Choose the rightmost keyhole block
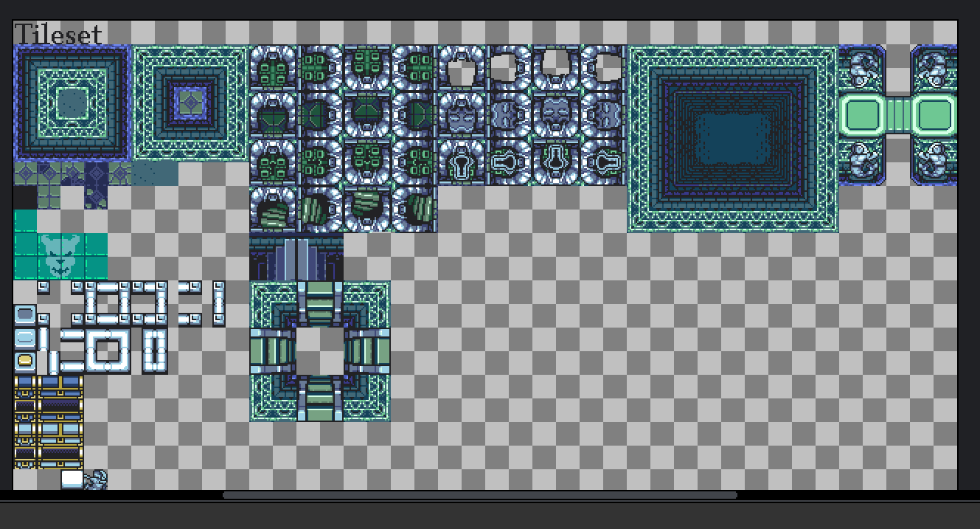Viewport: 980px width, 529px height. pos(603,162)
